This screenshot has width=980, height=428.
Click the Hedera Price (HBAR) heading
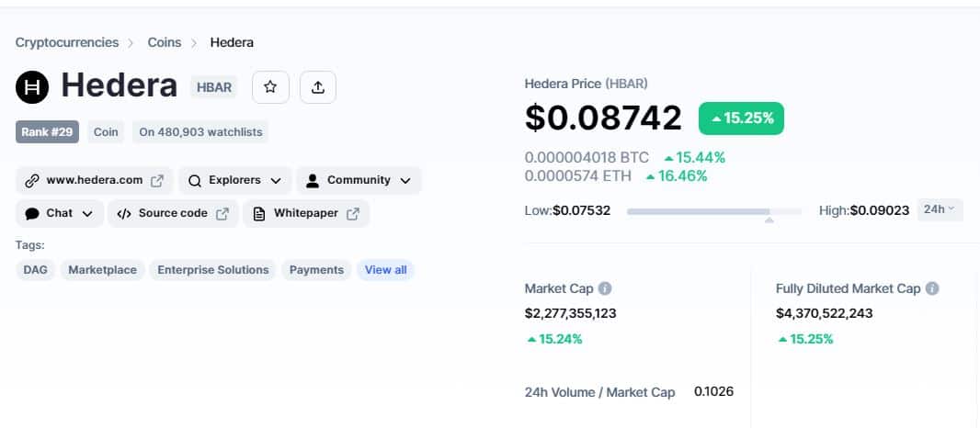587,84
